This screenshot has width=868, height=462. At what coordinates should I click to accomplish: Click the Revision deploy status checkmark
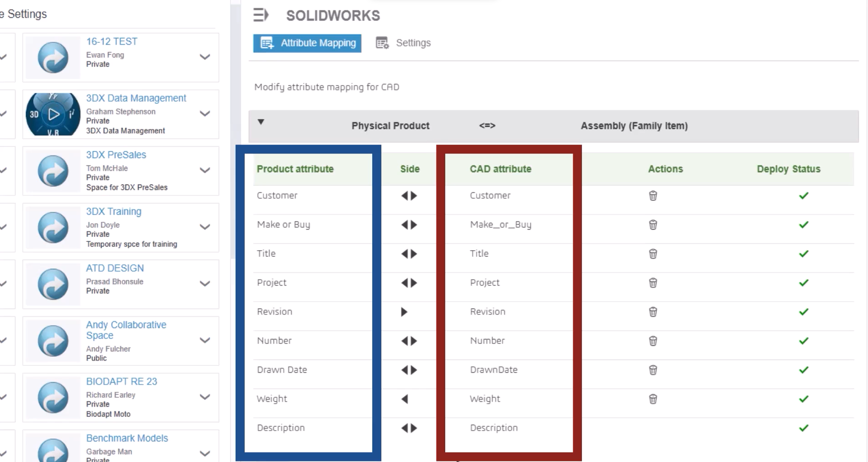pyautogui.click(x=804, y=312)
